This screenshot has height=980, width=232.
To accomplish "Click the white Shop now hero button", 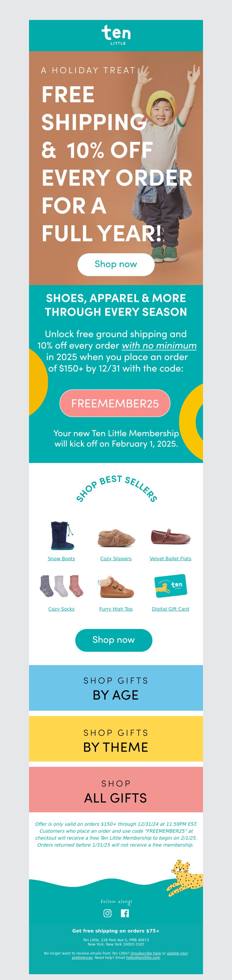I will tap(116, 265).
